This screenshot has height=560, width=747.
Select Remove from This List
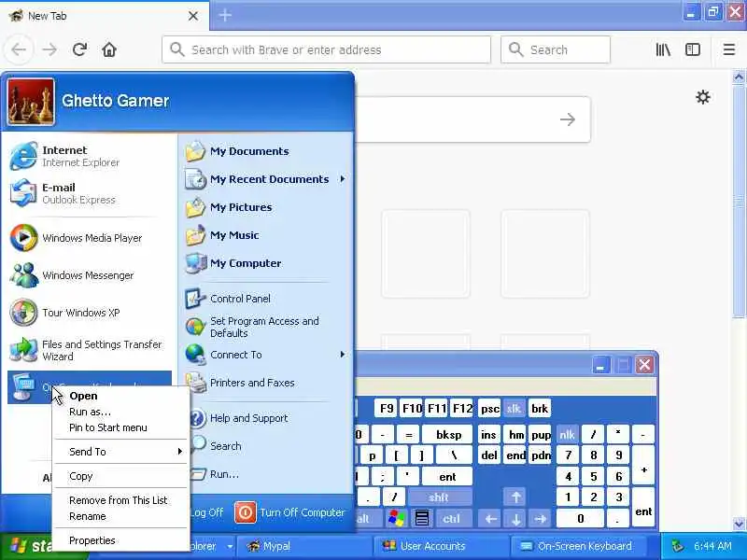point(120,500)
